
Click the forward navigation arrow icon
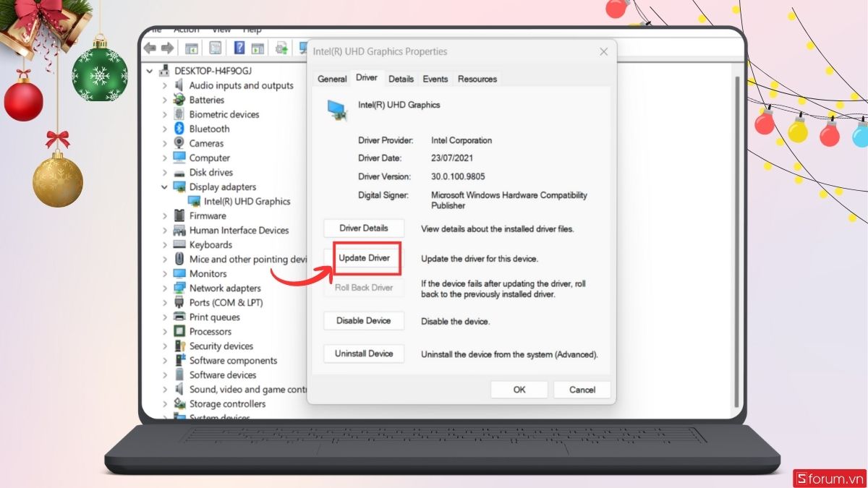[x=166, y=48]
